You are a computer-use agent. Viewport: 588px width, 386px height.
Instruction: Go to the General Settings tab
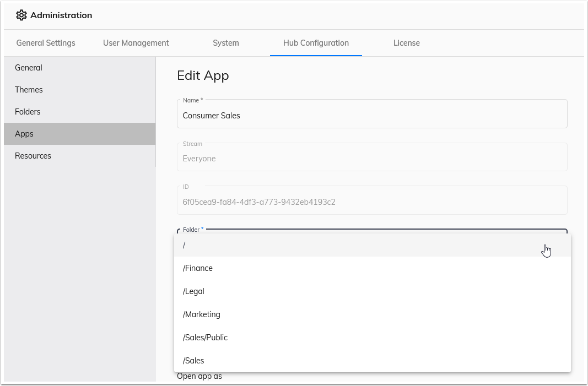pos(46,42)
